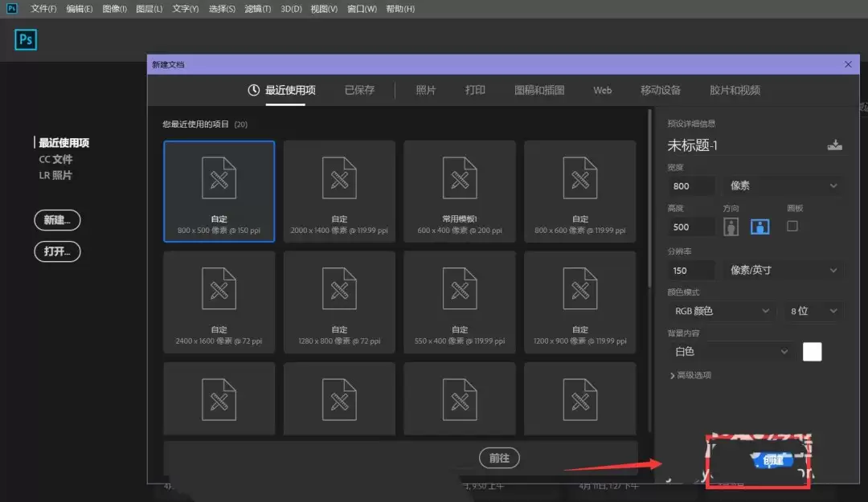Open the resolution unit 像素/英寸 dropdown
868x502 pixels.
[782, 270]
